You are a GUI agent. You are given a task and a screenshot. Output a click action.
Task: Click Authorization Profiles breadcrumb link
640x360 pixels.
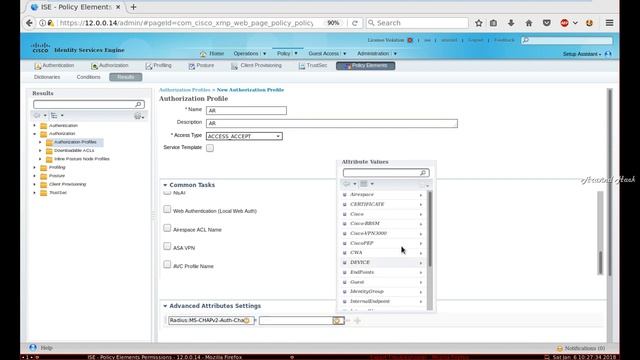[184, 90]
